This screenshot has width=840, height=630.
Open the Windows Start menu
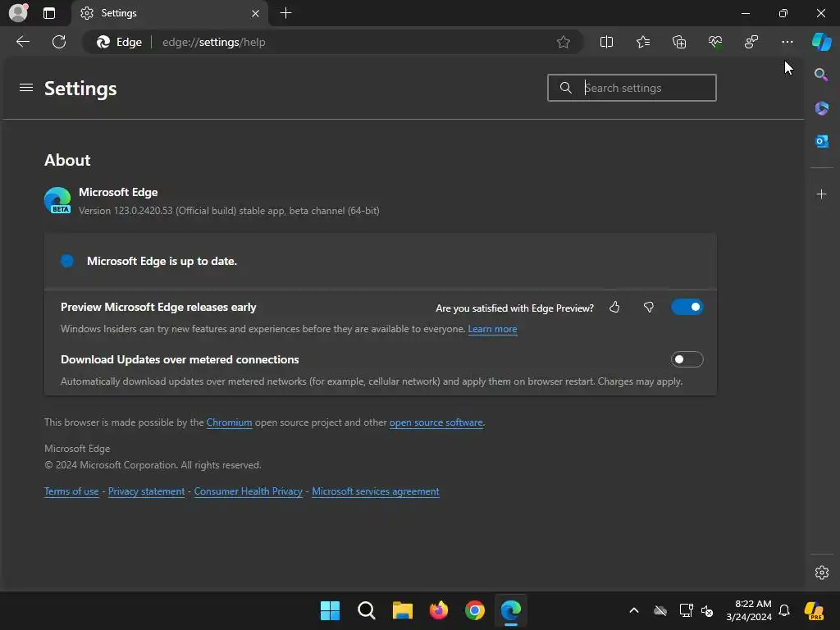pyautogui.click(x=330, y=610)
